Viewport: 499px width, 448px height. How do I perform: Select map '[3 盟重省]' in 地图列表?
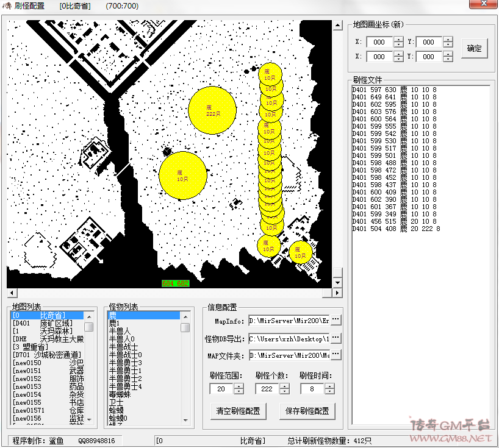point(47,347)
